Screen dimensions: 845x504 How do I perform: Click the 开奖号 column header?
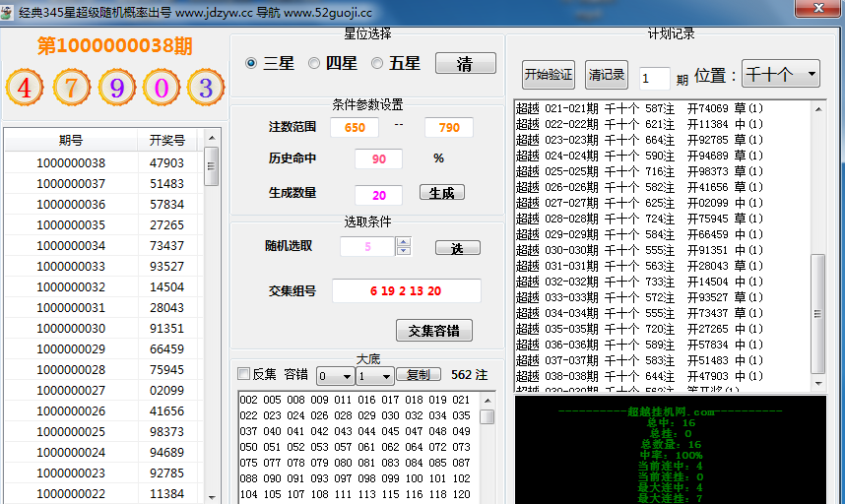coord(167,141)
